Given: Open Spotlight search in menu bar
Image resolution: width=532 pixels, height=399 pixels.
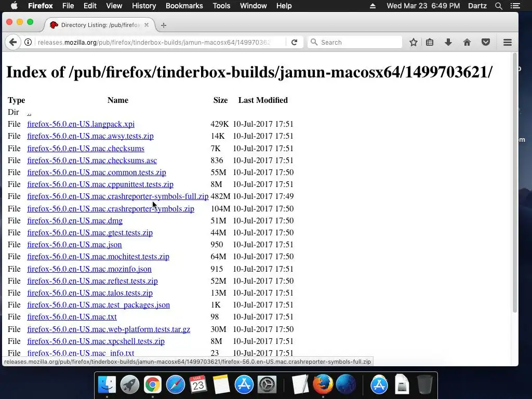Looking at the screenshot, I should [498, 6].
